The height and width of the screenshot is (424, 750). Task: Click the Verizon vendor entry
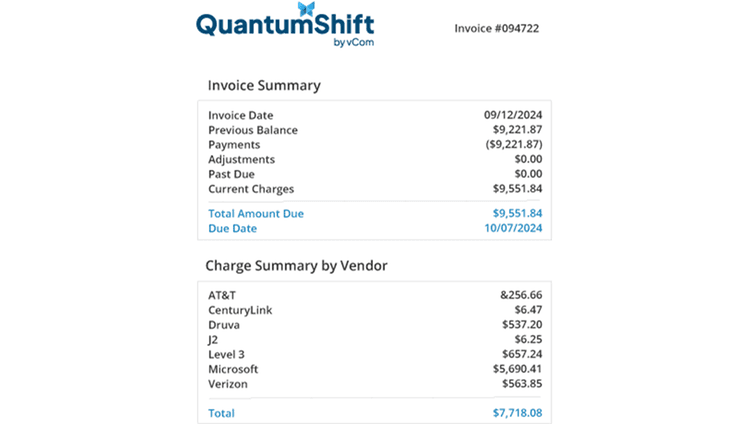click(228, 384)
